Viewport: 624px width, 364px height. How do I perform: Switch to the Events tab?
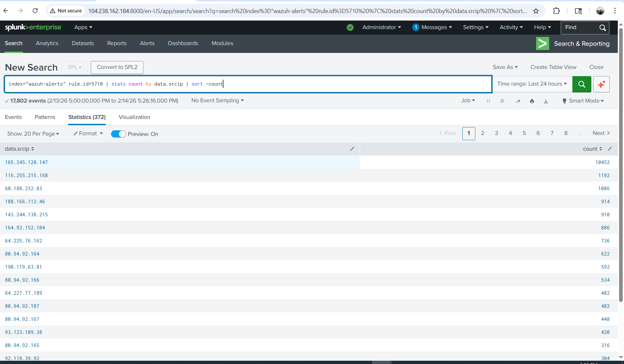13,117
